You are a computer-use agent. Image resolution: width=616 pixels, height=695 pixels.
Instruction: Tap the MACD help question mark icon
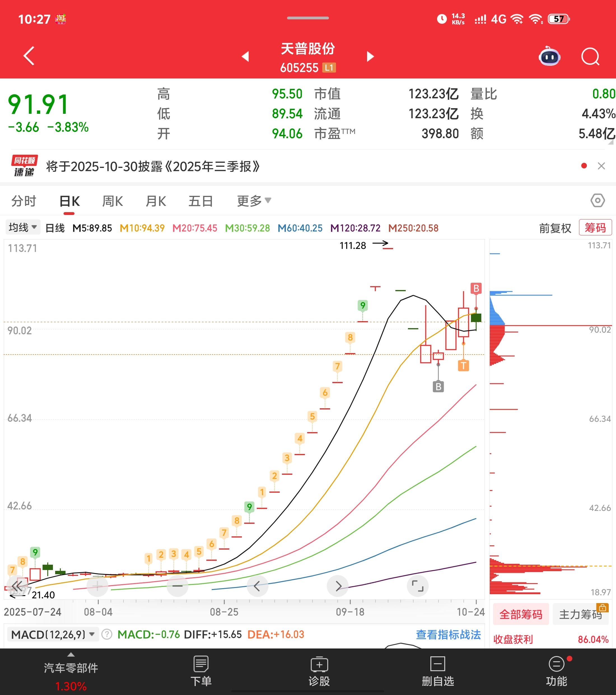click(x=107, y=634)
